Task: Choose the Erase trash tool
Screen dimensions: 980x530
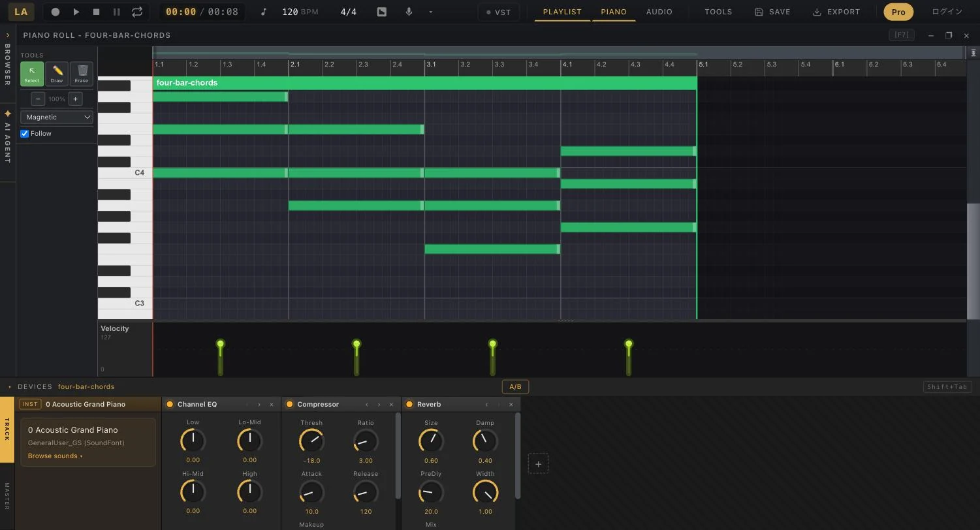Action: point(82,74)
